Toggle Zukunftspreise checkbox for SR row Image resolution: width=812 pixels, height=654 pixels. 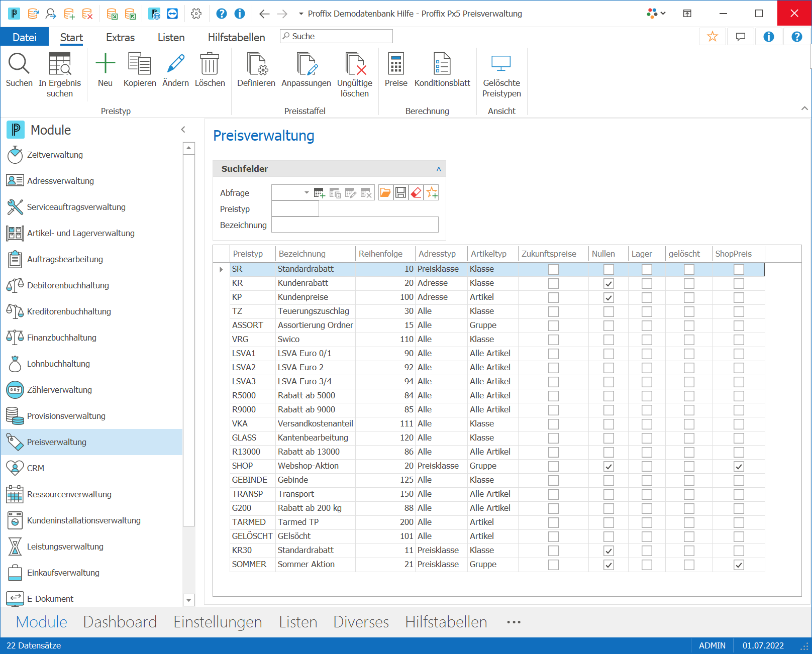553,269
